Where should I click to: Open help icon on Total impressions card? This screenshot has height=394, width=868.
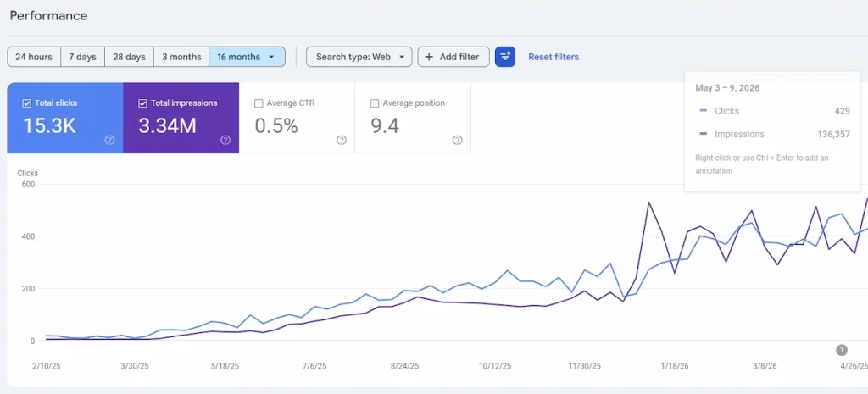[225, 140]
